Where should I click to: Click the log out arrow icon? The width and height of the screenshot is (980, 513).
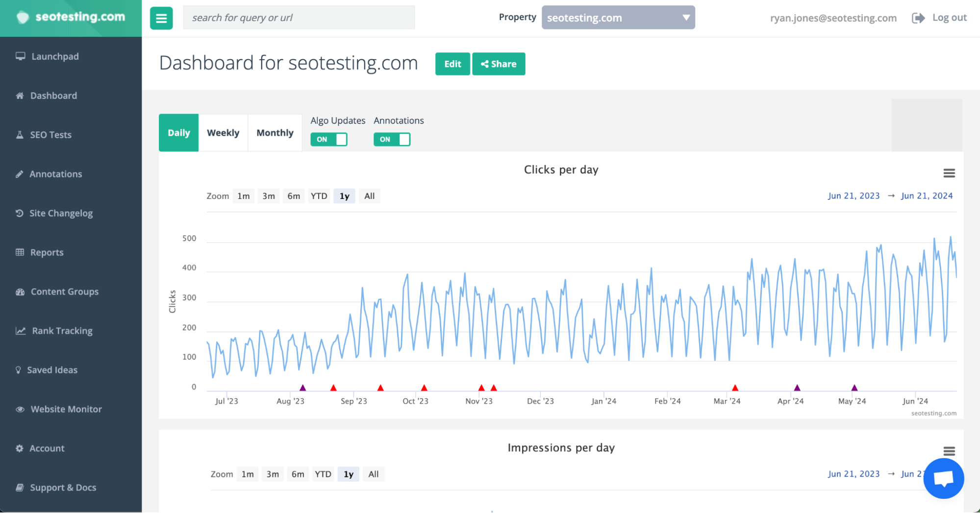[918, 18]
